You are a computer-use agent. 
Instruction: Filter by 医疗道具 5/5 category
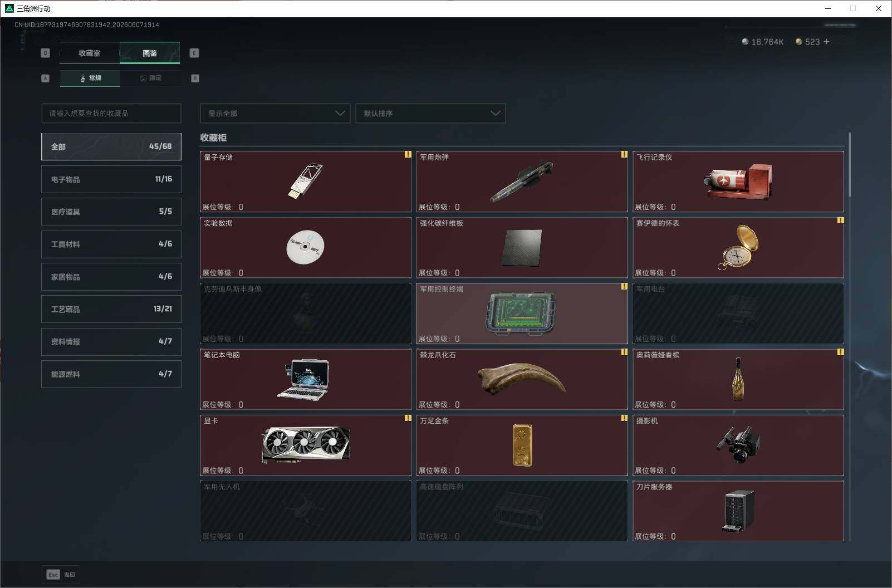111,212
